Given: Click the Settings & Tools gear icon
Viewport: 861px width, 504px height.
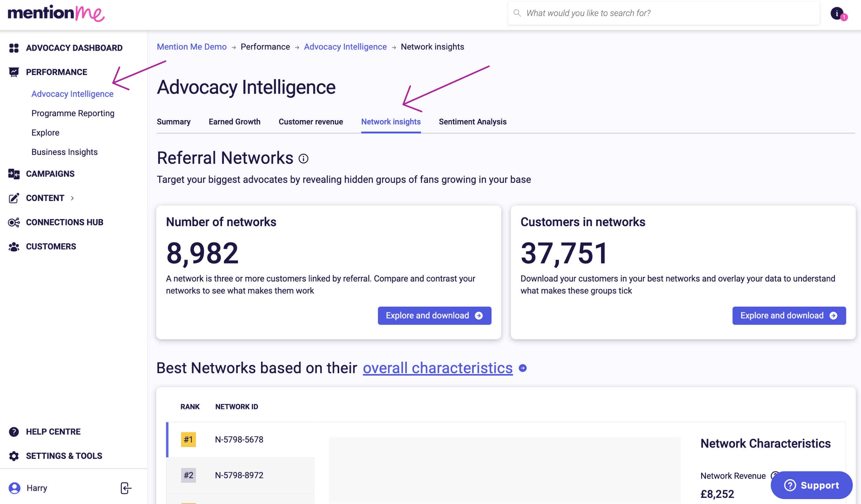Looking at the screenshot, I should pos(14,456).
